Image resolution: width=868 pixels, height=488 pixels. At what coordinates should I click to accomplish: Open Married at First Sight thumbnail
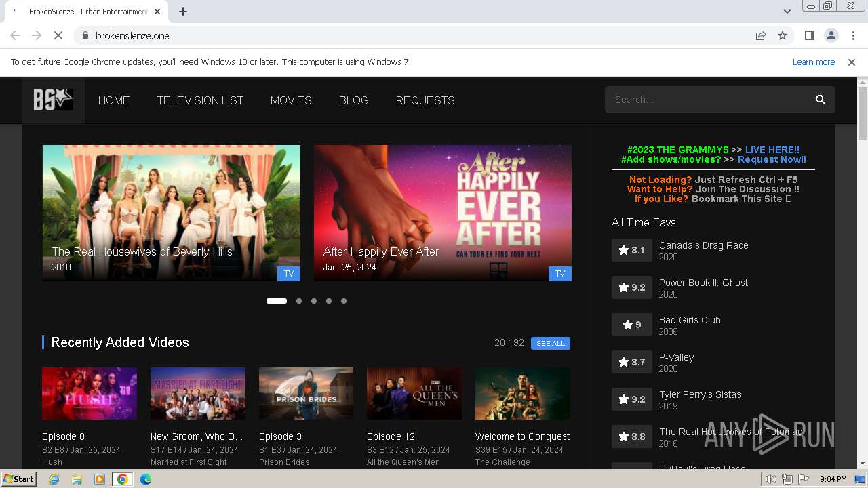[198, 394]
